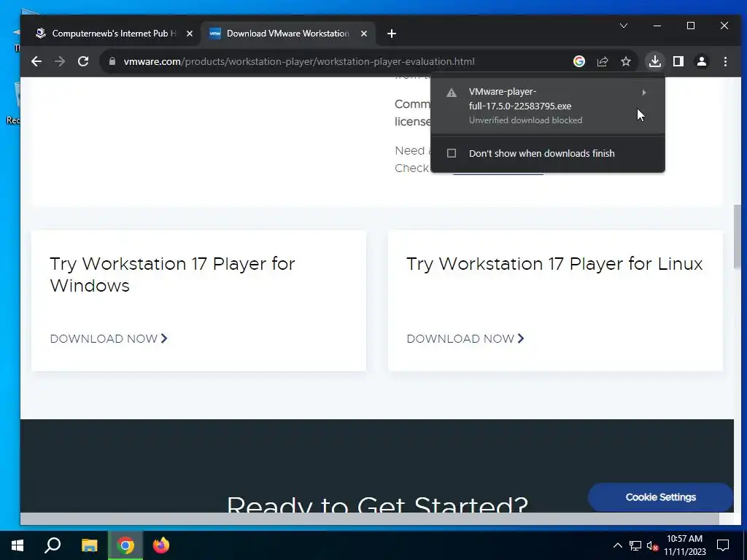This screenshot has width=747, height=560.
Task: Click the muted volume tray icon
Action: coord(652,545)
